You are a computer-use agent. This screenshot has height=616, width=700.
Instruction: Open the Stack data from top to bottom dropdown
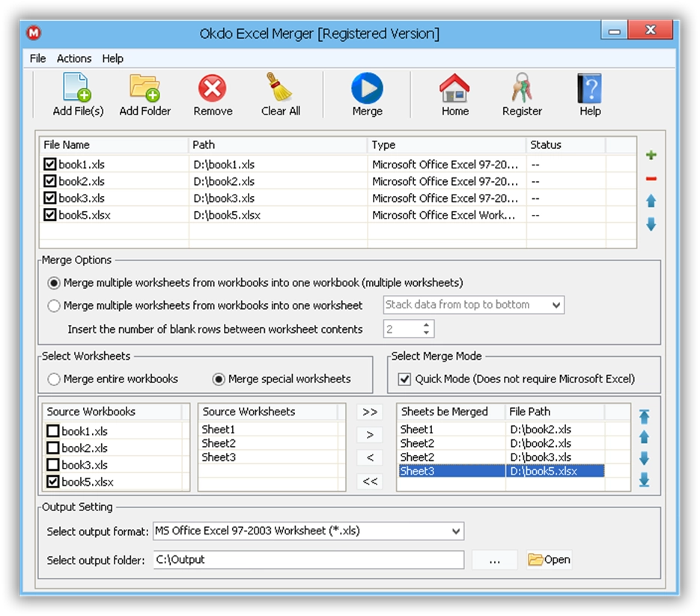pos(474,305)
